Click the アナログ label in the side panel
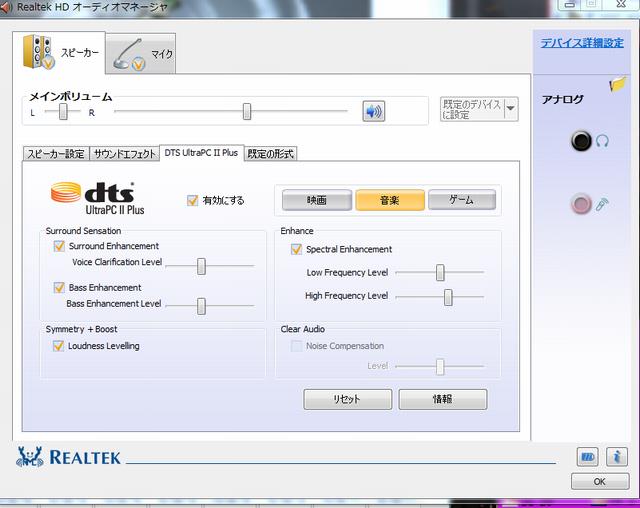The height and width of the screenshot is (508, 640). pos(562,99)
